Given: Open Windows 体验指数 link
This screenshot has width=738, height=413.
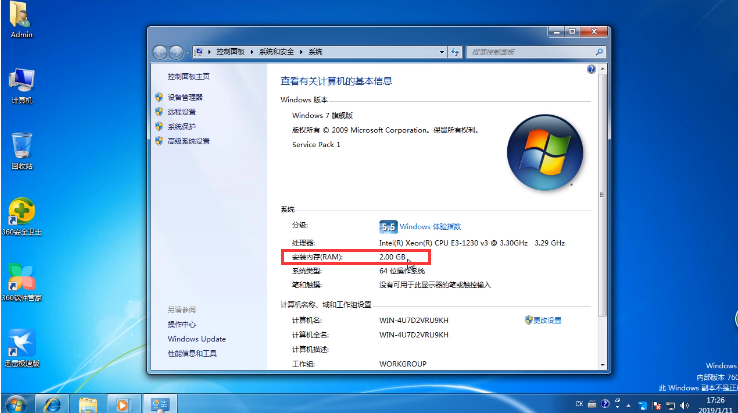Looking at the screenshot, I should coord(430,227).
